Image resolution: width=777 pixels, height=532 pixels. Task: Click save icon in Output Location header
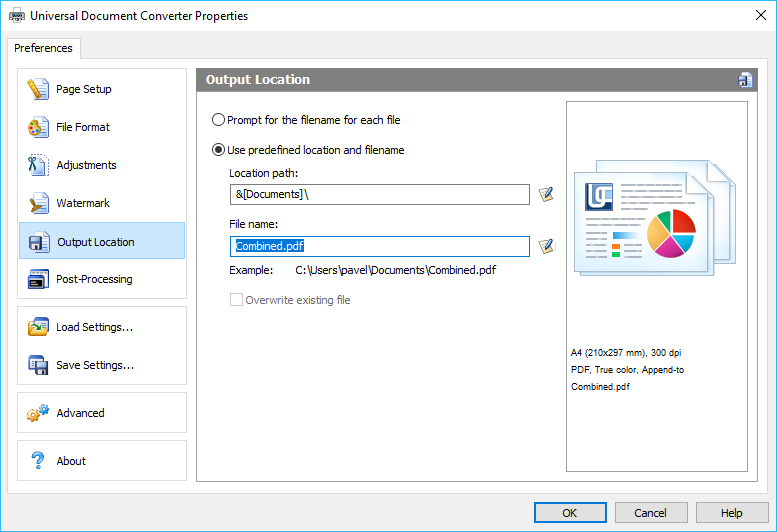[744, 80]
